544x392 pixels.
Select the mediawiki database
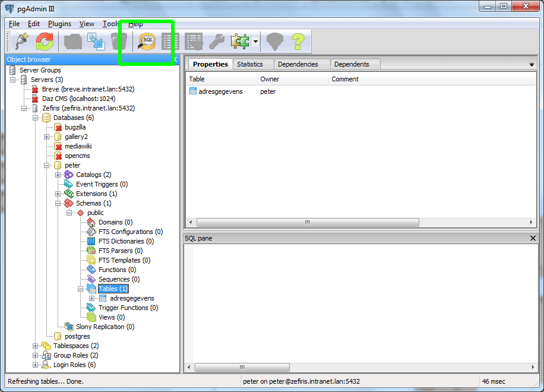pyautogui.click(x=78, y=146)
